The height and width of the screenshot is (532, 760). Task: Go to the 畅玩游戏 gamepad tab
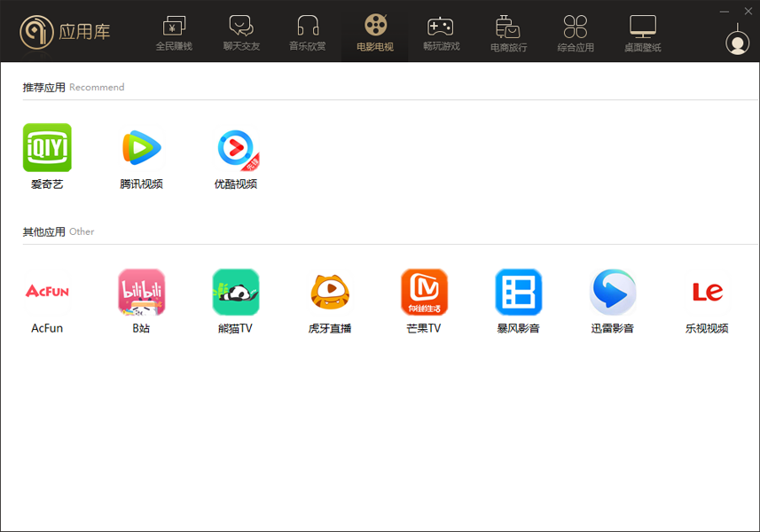pyautogui.click(x=441, y=33)
